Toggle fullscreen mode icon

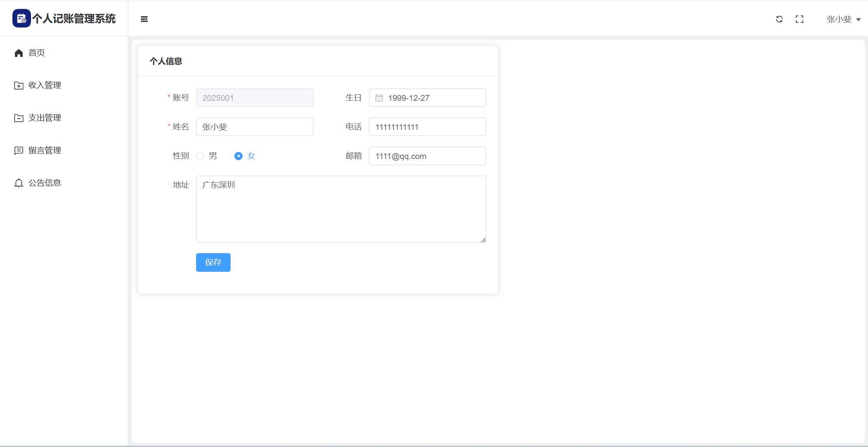pyautogui.click(x=799, y=19)
